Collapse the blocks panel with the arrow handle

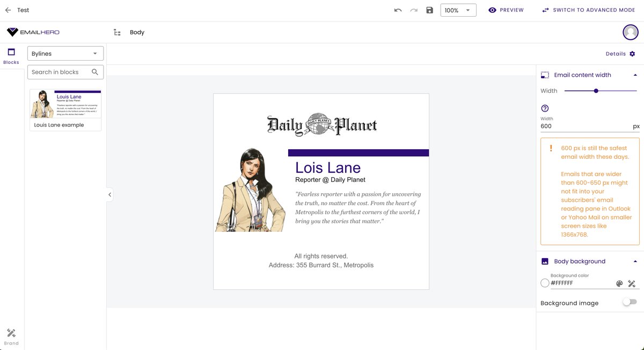pos(109,194)
